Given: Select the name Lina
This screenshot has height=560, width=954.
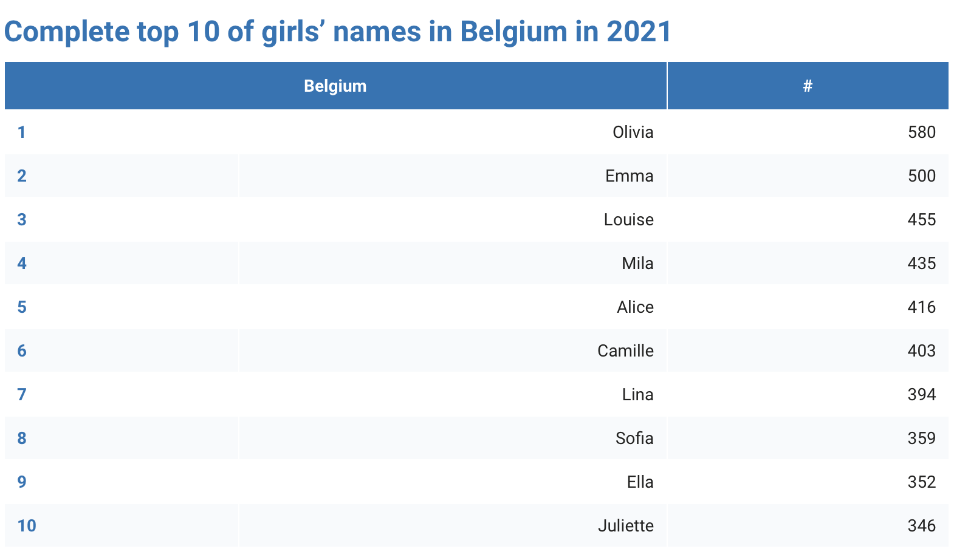Looking at the screenshot, I should (637, 394).
